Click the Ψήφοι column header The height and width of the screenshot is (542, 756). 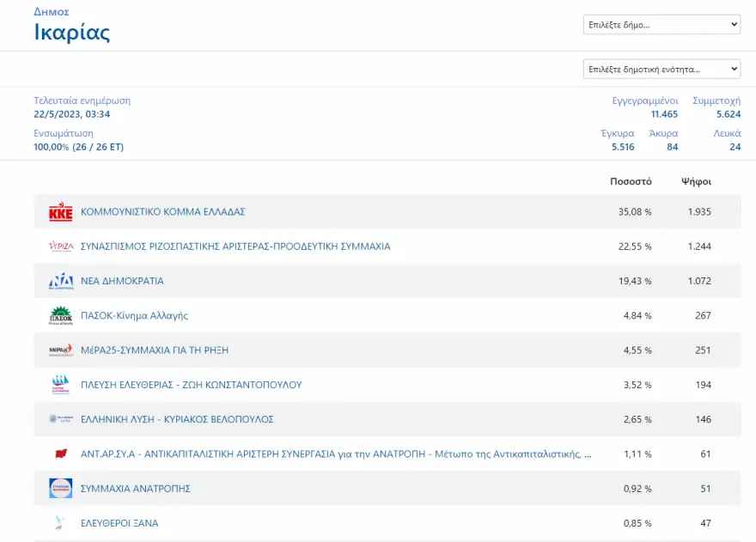(696, 182)
